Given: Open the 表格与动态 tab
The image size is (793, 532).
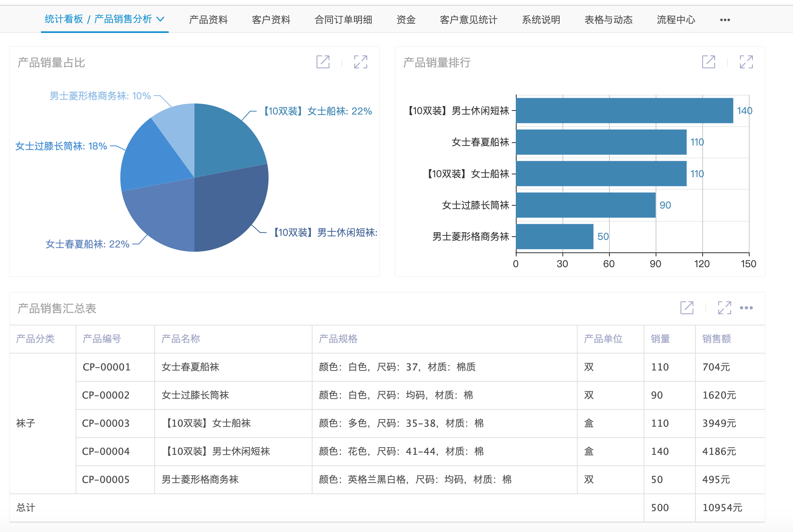Looking at the screenshot, I should pos(609,20).
